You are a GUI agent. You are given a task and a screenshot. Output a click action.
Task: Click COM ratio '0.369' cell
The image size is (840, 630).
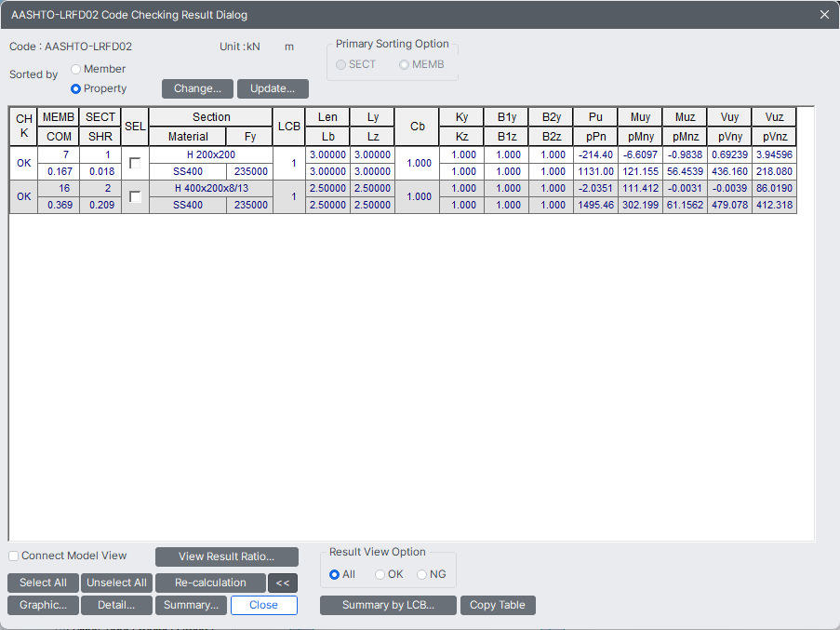pos(59,205)
